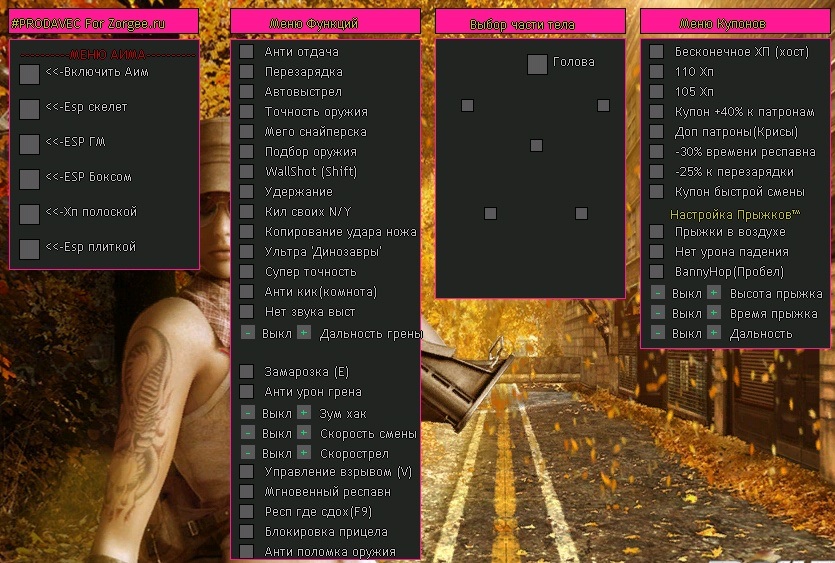Click the Настройка Прыжков section label
Image resolution: width=835 pixels, height=563 pixels.
735,214
